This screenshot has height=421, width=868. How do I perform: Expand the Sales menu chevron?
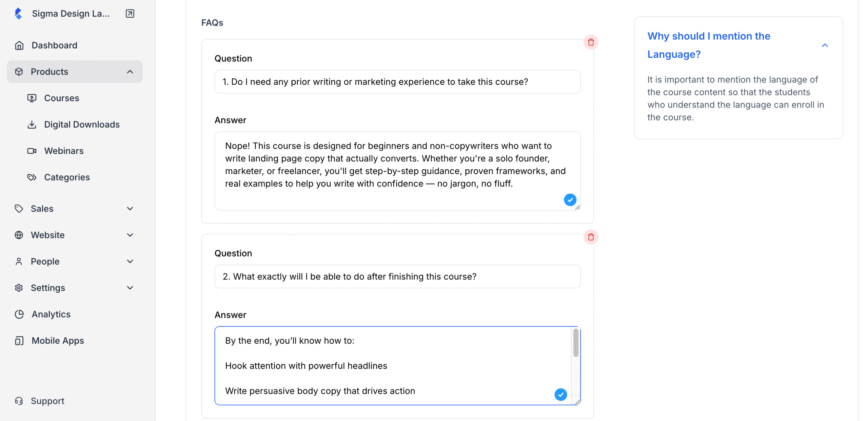click(130, 209)
